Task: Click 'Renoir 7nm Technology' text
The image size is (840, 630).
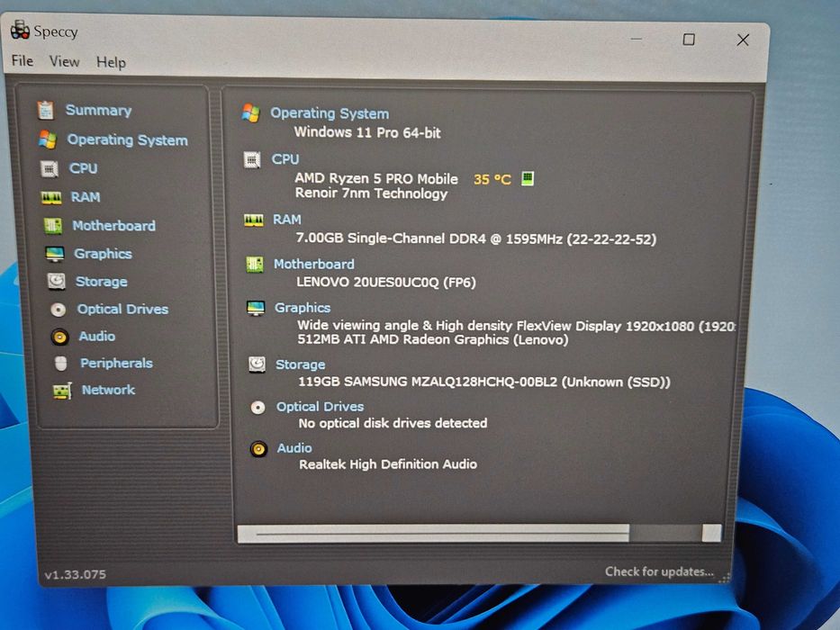Action: tap(371, 193)
